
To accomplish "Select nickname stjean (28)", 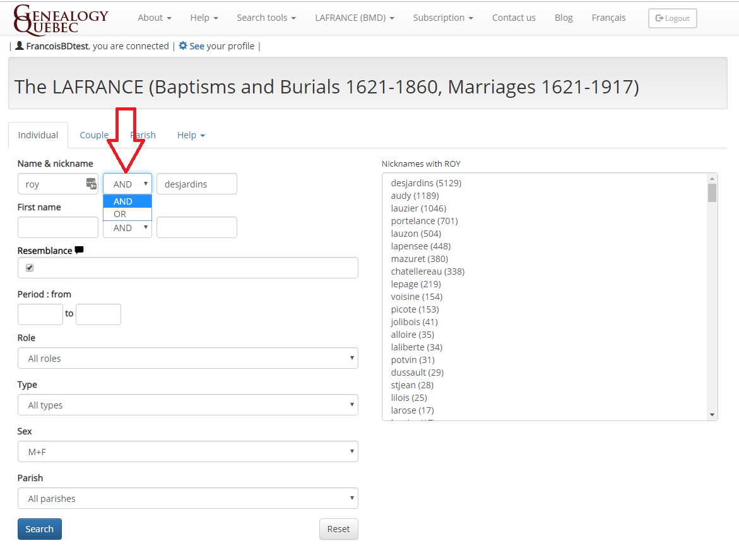I will pyautogui.click(x=412, y=385).
